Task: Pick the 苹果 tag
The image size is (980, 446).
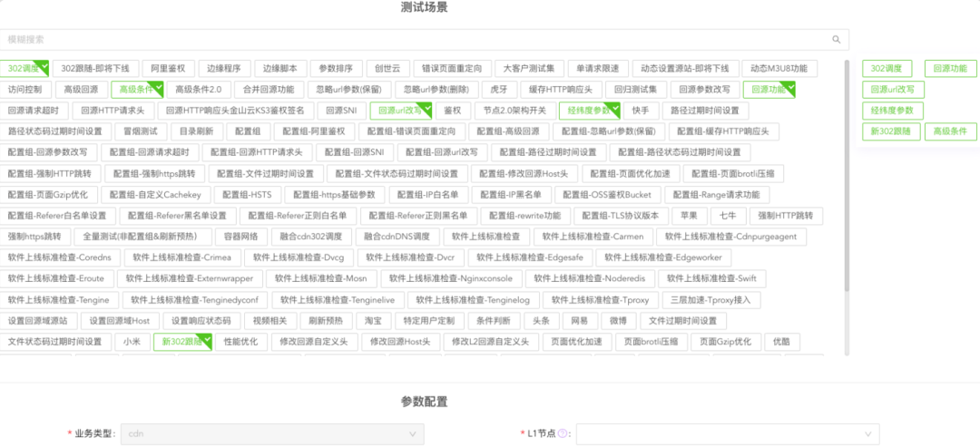Action: [690, 216]
